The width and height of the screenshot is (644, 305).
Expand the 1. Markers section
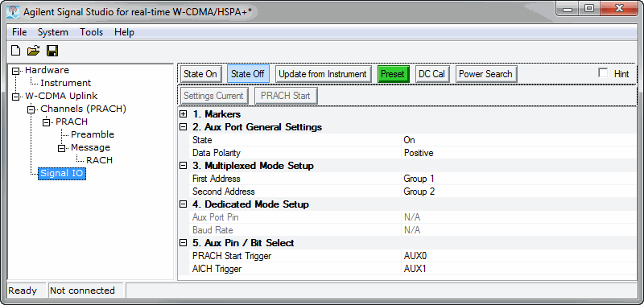tap(184, 114)
